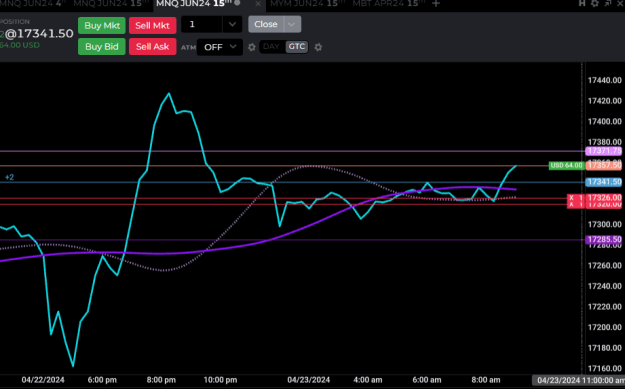The height and width of the screenshot is (389, 625).
Task: Select the active MNQ JUN24 15 tab
Action: [x=195, y=4]
